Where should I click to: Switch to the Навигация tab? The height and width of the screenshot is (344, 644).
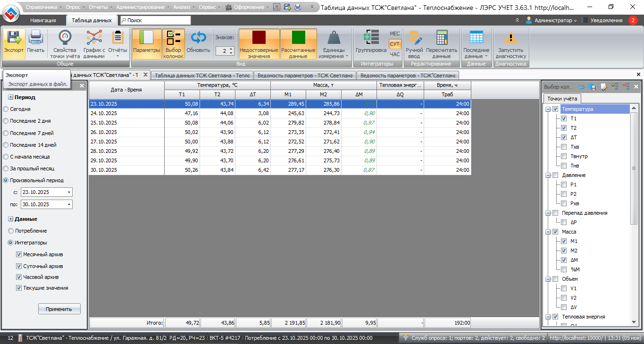[43, 20]
